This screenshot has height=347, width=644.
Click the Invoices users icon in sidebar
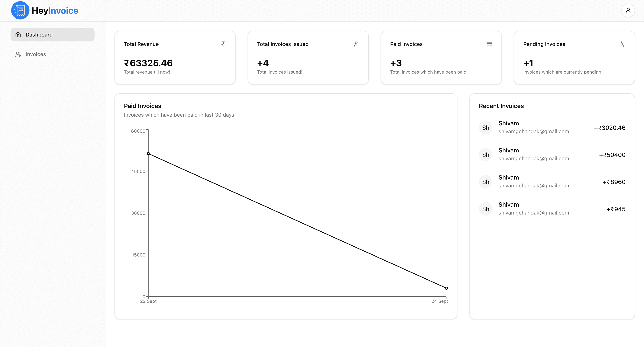click(18, 54)
